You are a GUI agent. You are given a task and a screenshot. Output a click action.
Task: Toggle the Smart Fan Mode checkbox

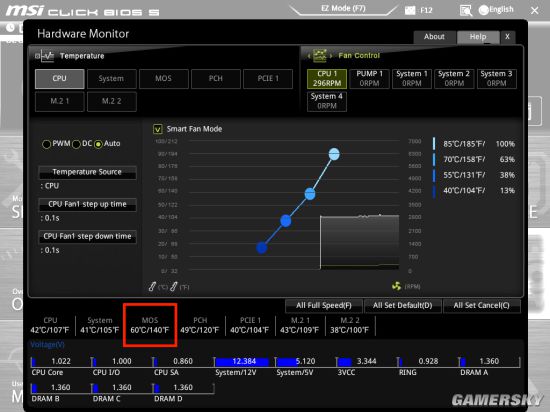[x=157, y=129]
